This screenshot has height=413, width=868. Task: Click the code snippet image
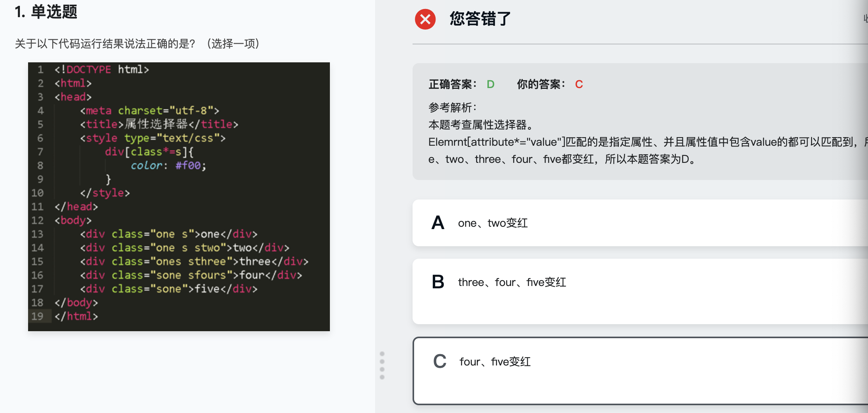179,197
